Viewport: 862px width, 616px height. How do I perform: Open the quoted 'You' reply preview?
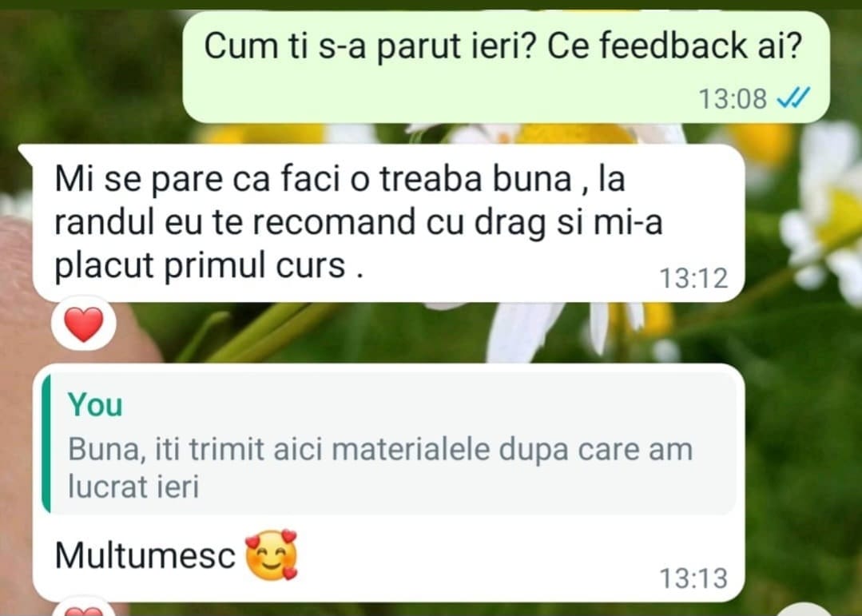pos(389,443)
